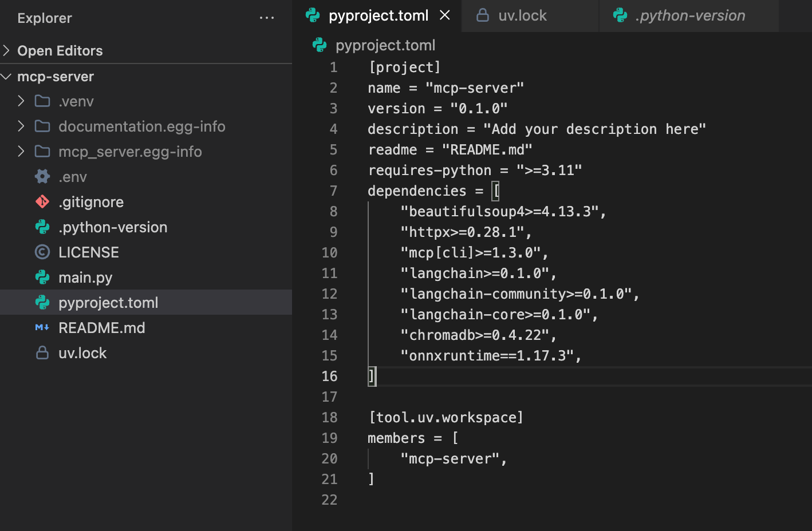Click the langchain-community dependency line
This screenshot has width=812, height=531.
pyautogui.click(x=519, y=294)
